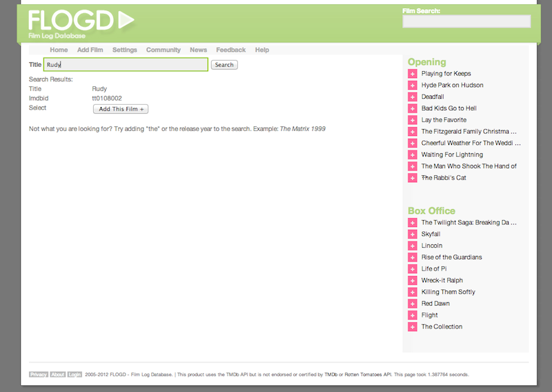This screenshot has height=392, width=552.
Task: Add The Twilight Saga: Breaking Dawn with plus icon
Action: click(x=412, y=223)
